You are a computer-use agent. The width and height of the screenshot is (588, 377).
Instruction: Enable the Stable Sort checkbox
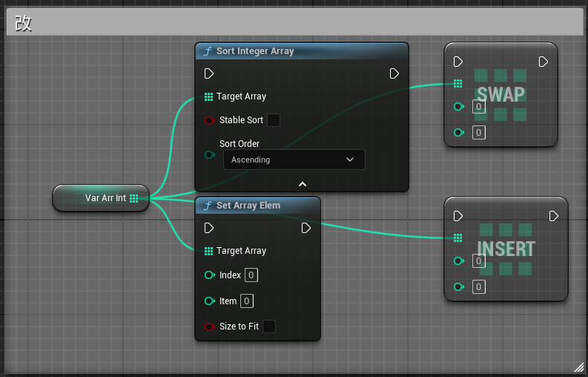click(x=273, y=120)
